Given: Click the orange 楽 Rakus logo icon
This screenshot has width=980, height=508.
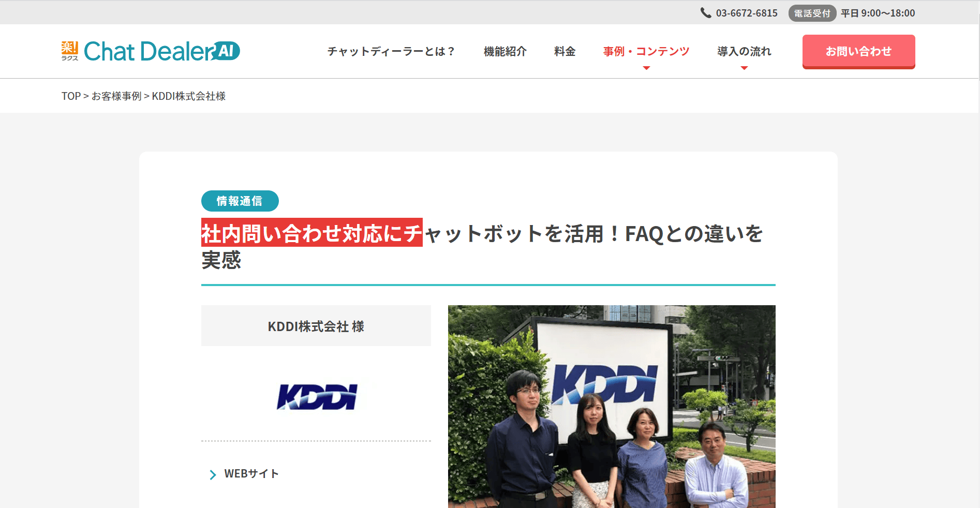Looking at the screenshot, I should (69, 51).
